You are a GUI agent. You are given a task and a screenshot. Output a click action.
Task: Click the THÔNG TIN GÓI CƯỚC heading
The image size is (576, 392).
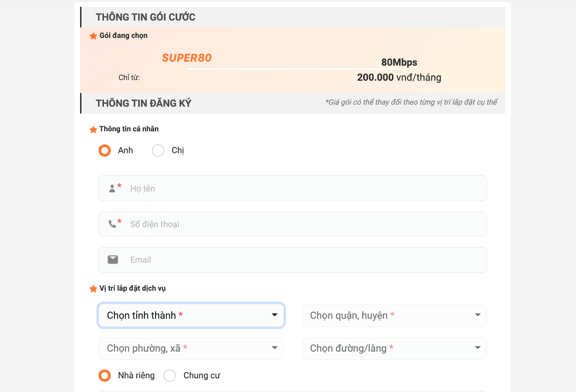(x=145, y=17)
